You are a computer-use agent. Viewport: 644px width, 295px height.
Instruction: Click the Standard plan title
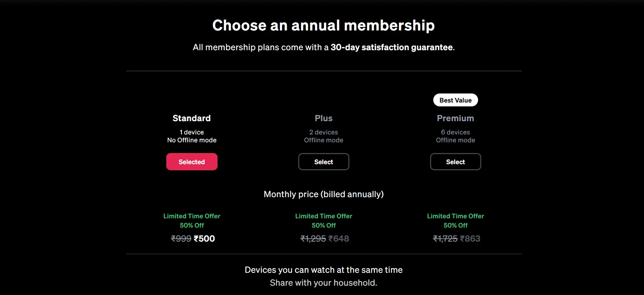coord(192,118)
